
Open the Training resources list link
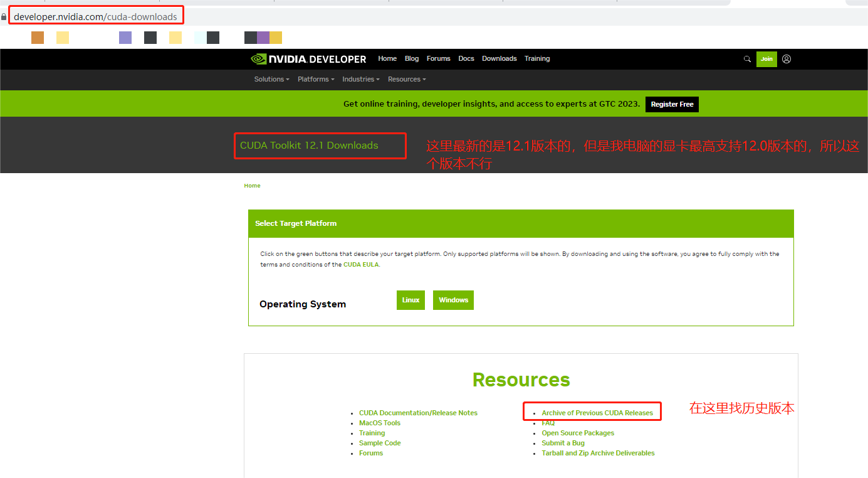372,433
